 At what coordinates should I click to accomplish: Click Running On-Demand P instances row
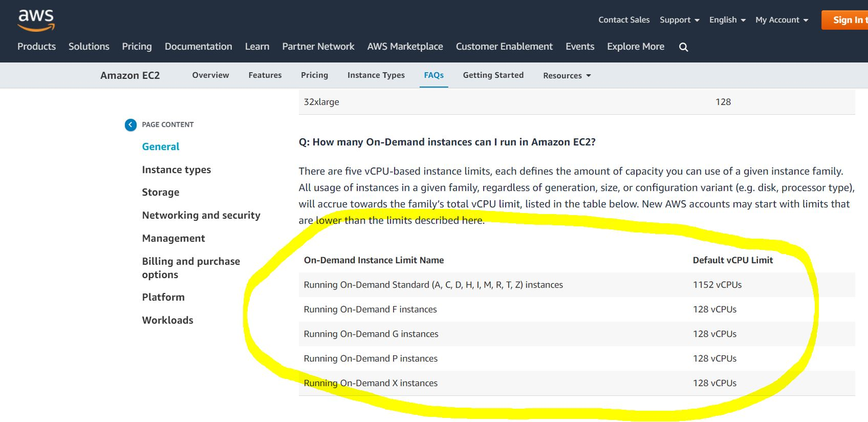point(577,359)
